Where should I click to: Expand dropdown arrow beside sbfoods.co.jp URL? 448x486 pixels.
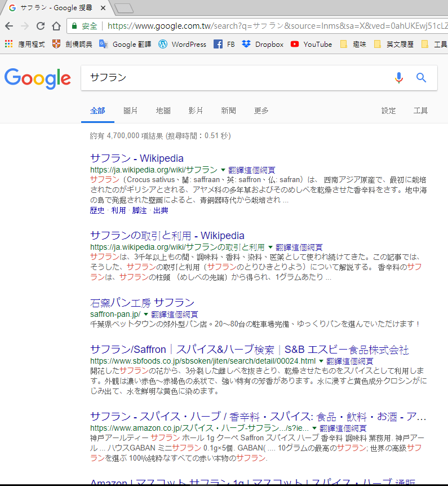coord(321,361)
